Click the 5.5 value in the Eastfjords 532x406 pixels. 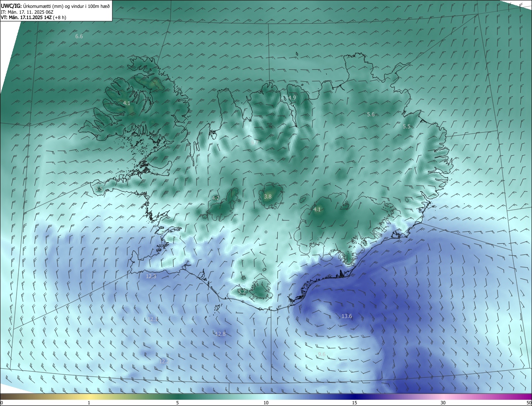click(x=407, y=127)
